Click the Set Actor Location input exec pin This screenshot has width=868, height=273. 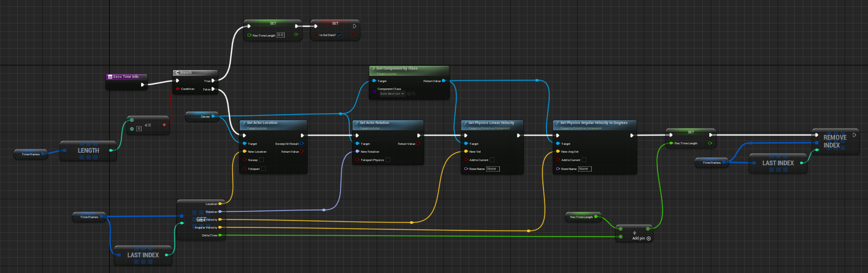244,135
